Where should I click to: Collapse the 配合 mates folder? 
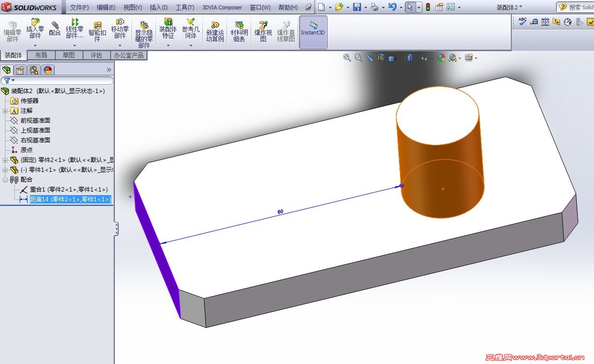pos(5,180)
